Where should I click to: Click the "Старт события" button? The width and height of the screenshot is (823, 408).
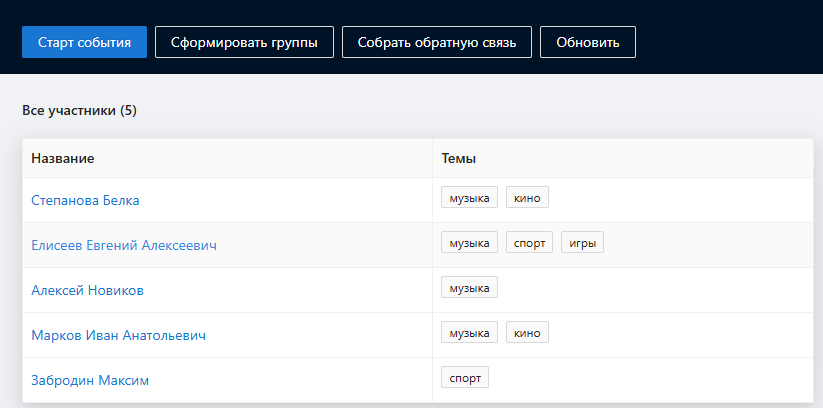coord(84,42)
